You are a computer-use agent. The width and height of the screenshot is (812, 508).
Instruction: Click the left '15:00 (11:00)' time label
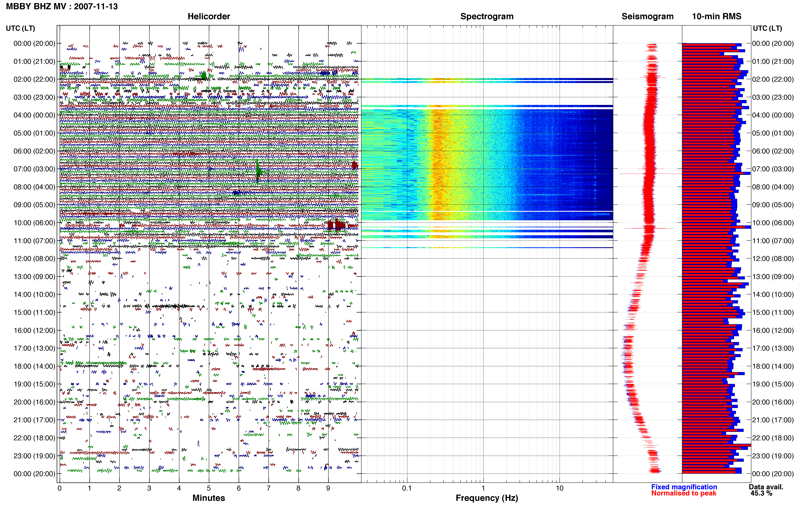(34, 312)
